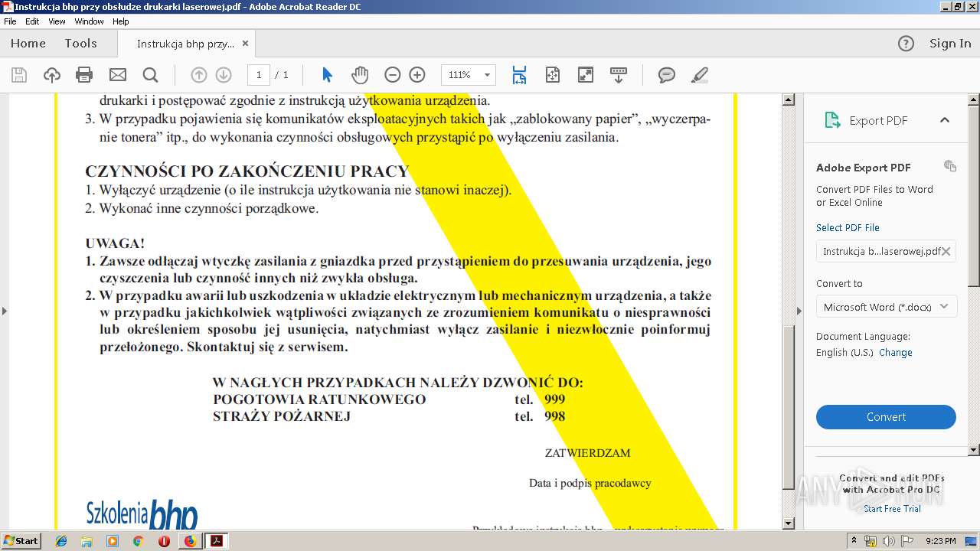980x551 pixels.
Task: Go to the next page
Action: (224, 75)
